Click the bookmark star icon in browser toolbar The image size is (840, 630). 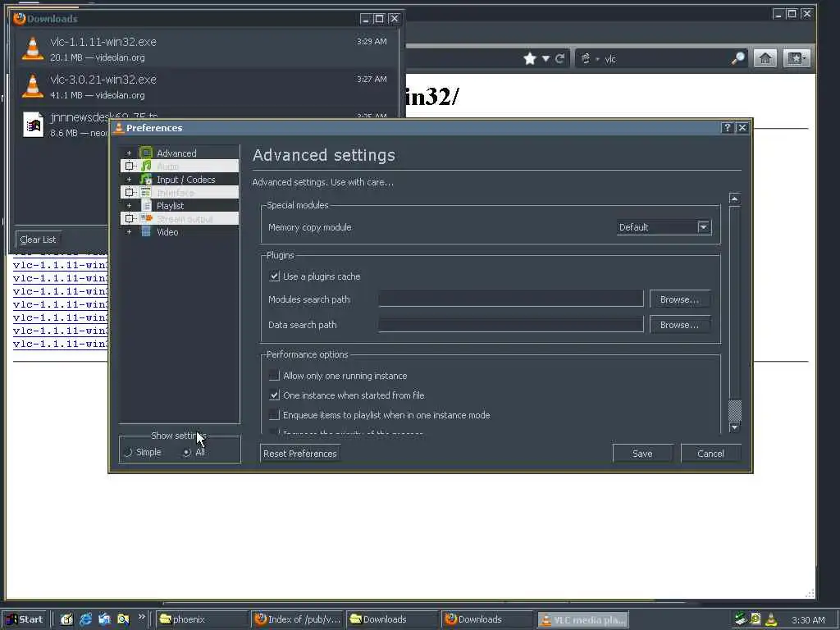pos(530,58)
